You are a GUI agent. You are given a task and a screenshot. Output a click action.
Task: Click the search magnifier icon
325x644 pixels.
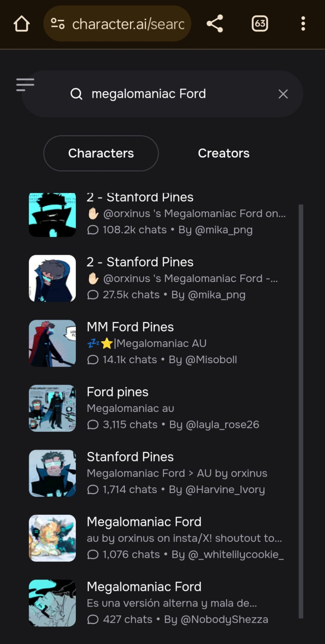[77, 94]
